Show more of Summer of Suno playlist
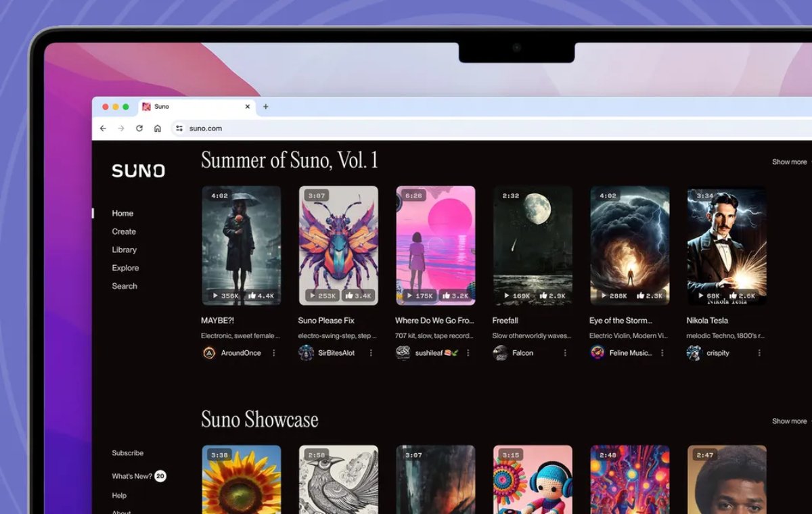 tap(789, 162)
